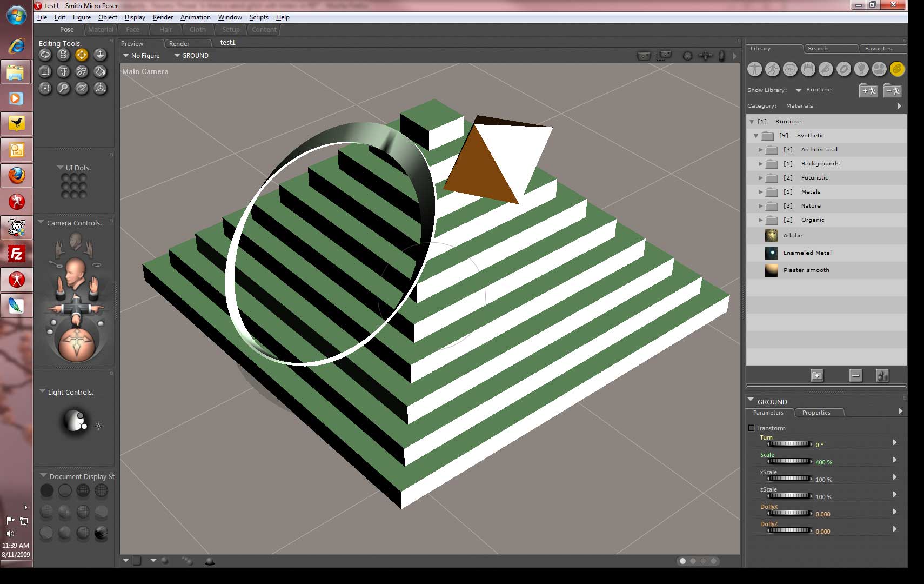Open the Cameras library category
924x584 pixels.
[x=879, y=69]
